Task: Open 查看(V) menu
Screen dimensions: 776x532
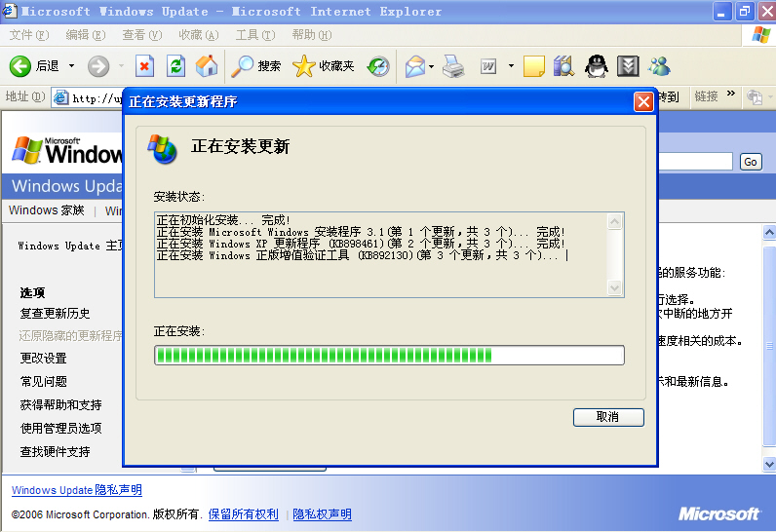Action: tap(142, 35)
